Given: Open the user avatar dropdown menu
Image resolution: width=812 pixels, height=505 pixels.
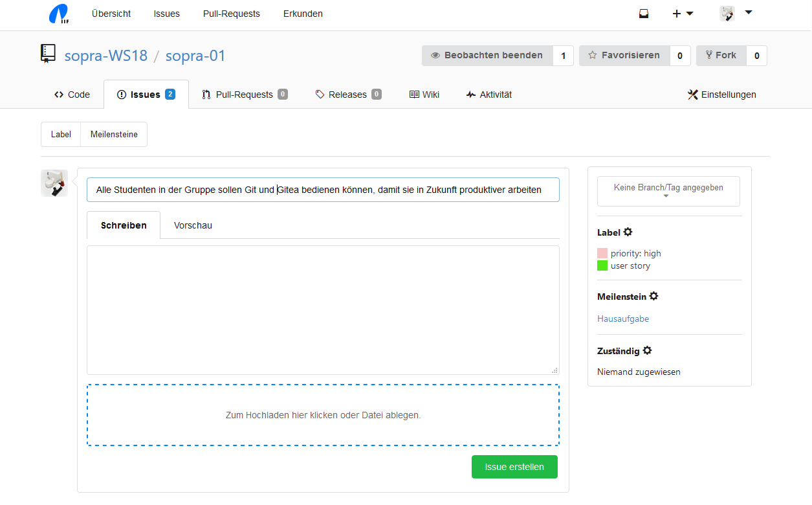Looking at the screenshot, I should point(736,14).
